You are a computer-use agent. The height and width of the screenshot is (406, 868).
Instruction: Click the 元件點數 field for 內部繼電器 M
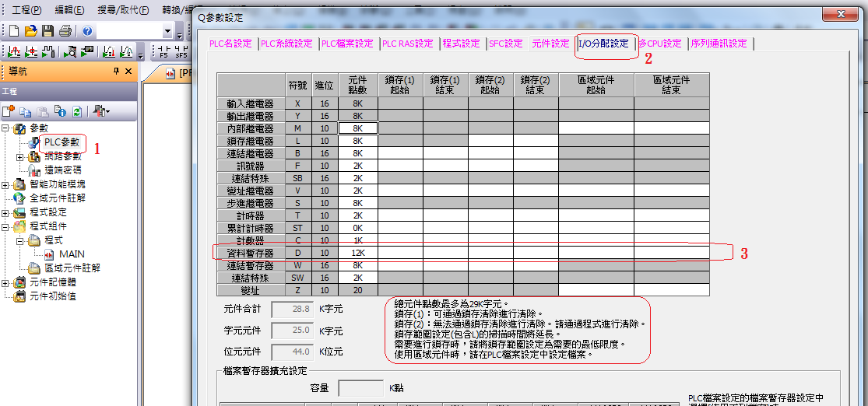click(357, 128)
